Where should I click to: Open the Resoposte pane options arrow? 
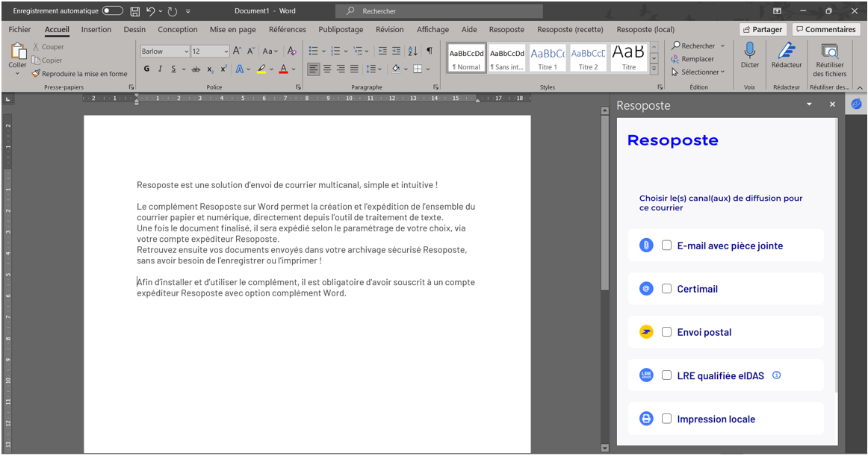click(809, 105)
